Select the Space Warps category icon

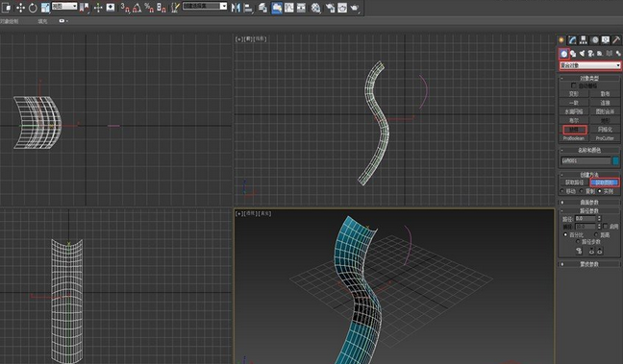click(610, 54)
